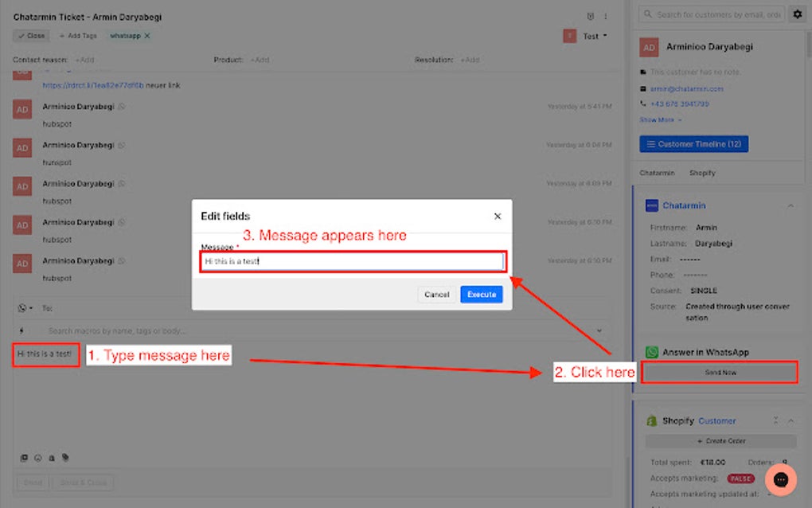Click the magnifier icon in customer search
The width and height of the screenshot is (812, 508).
pos(648,14)
